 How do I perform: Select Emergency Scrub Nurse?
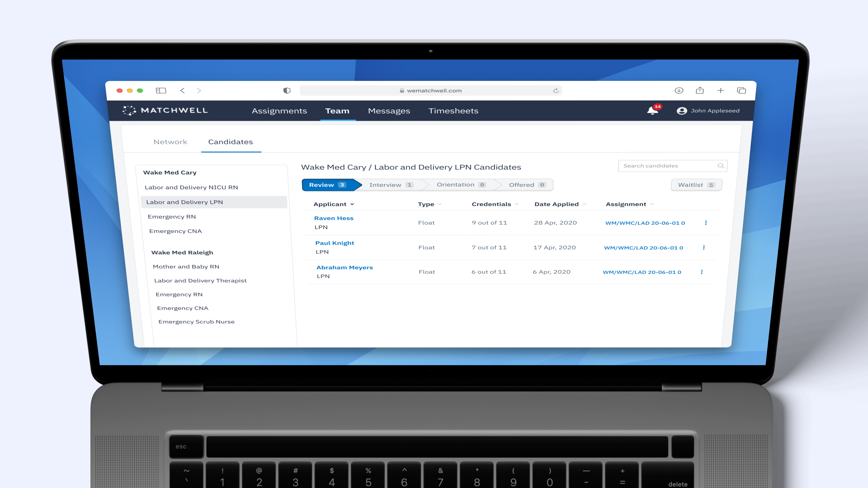196,322
